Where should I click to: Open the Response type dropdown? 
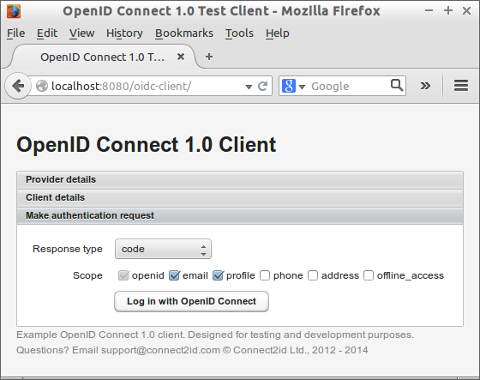(x=163, y=249)
